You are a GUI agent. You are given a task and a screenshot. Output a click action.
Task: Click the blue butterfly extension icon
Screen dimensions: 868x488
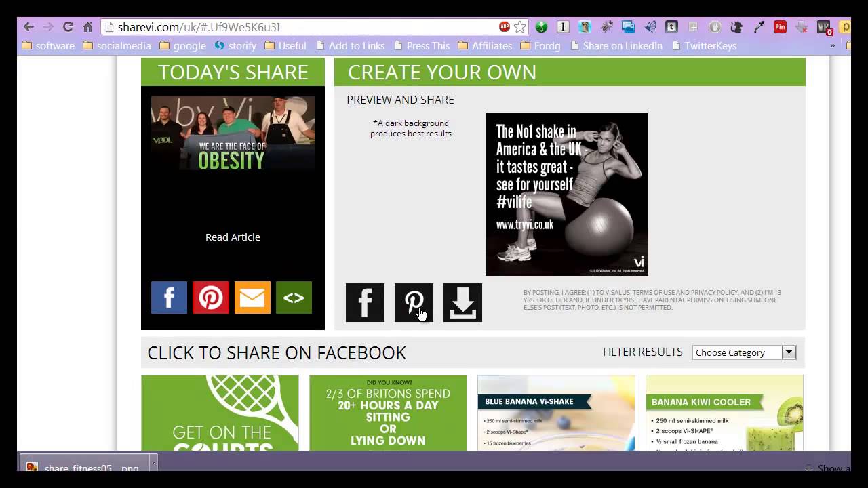650,27
